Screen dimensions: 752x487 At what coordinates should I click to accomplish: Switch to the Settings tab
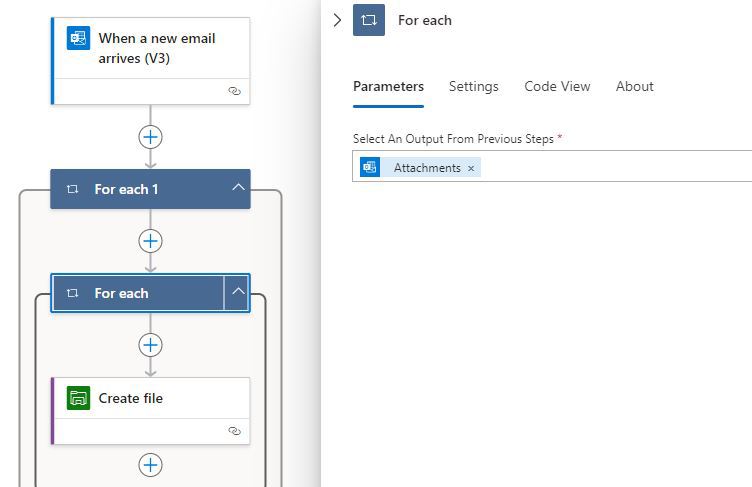click(473, 86)
